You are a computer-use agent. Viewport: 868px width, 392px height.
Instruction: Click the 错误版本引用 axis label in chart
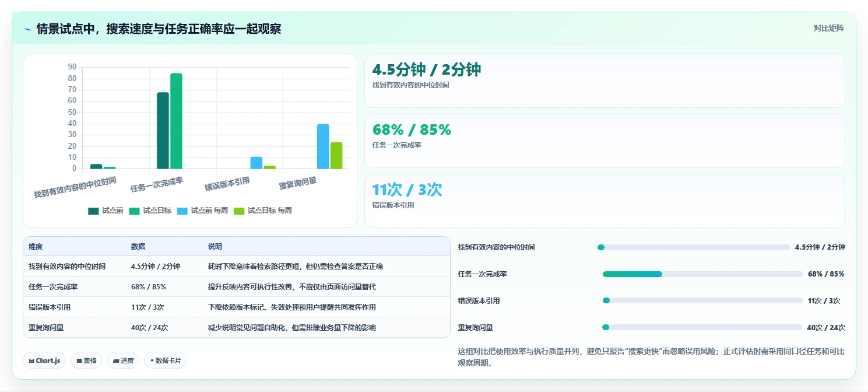click(x=227, y=184)
